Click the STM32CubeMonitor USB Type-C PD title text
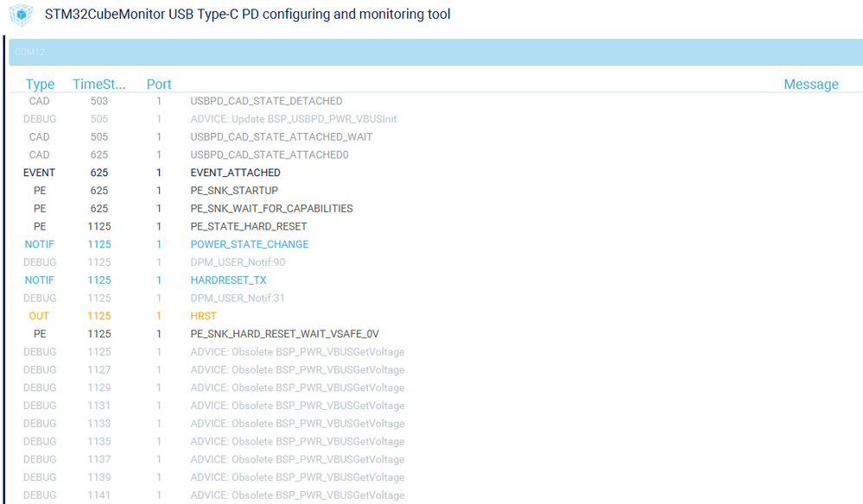This screenshot has height=504, width=863. [x=248, y=15]
